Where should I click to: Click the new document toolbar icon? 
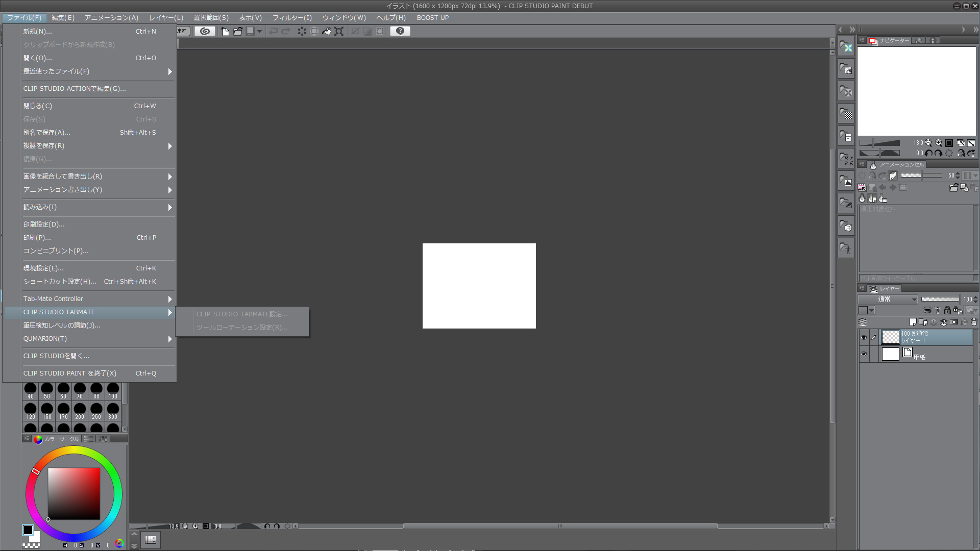[225, 31]
